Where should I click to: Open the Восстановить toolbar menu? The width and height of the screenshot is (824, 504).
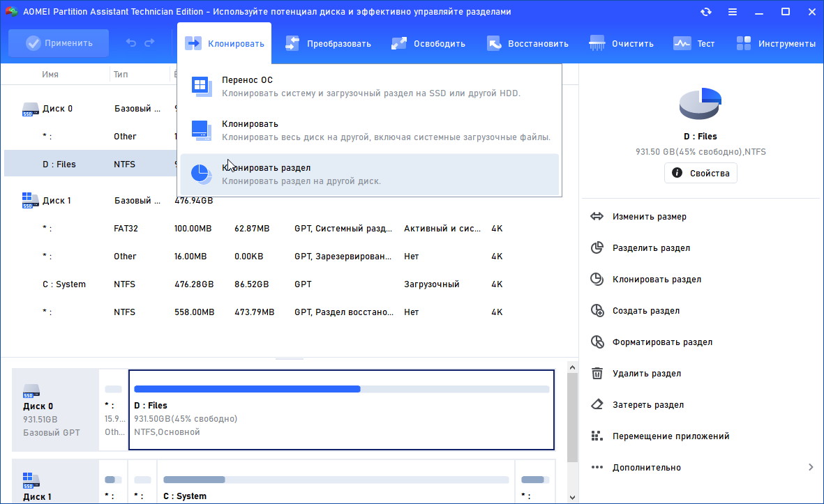[x=527, y=44]
